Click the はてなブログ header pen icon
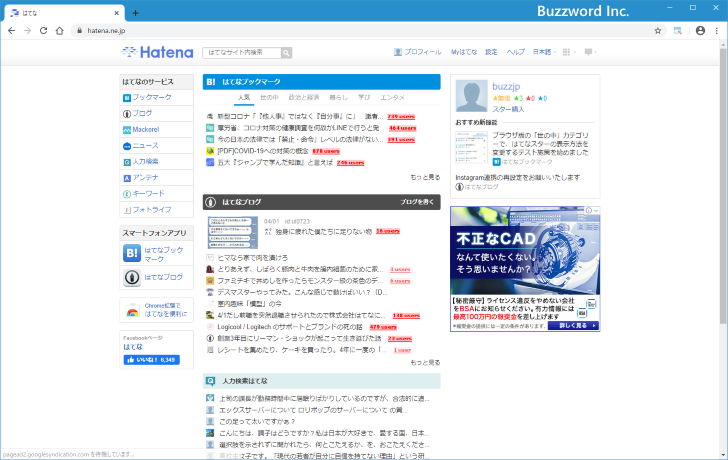Screen dimensions: 728x460 tap(211, 202)
